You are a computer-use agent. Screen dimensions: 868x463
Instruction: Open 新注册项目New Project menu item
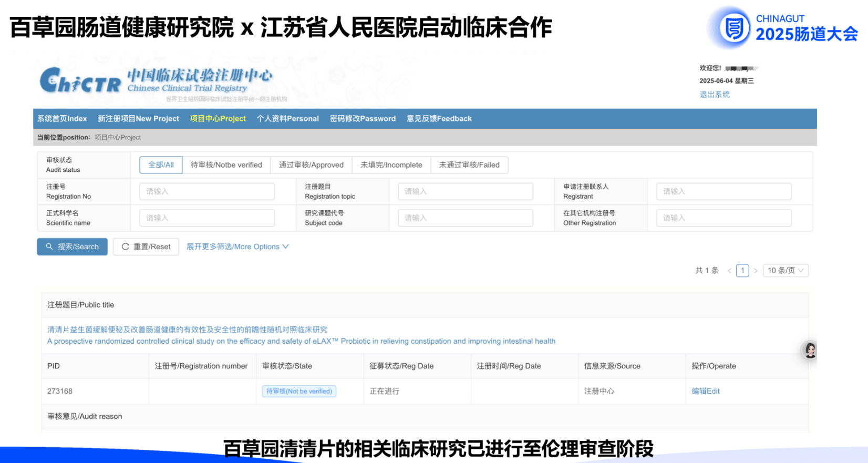point(138,119)
